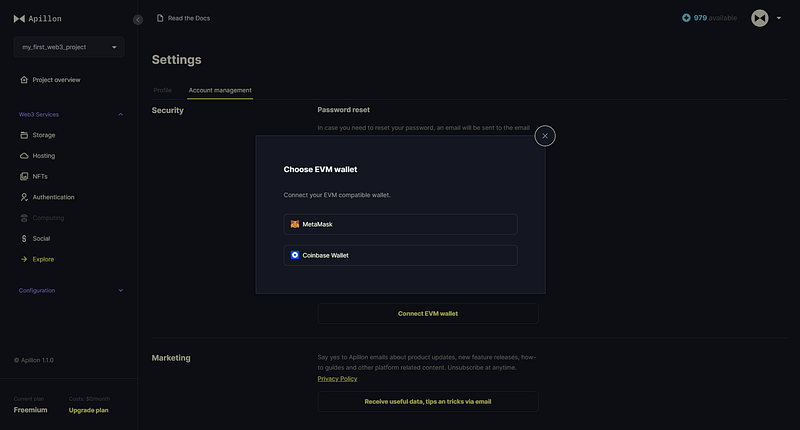The image size is (800, 430).
Task: Open Social dollar icon in sidebar
Action: pos(24,238)
